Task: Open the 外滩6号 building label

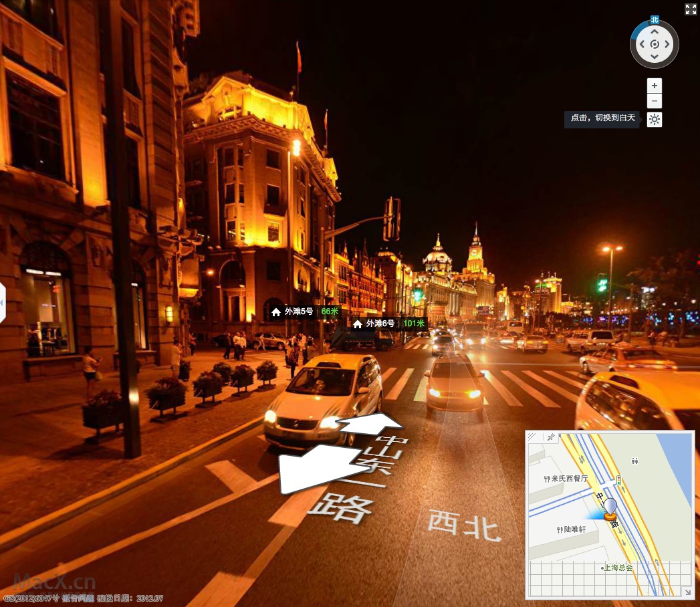Action: (388, 324)
